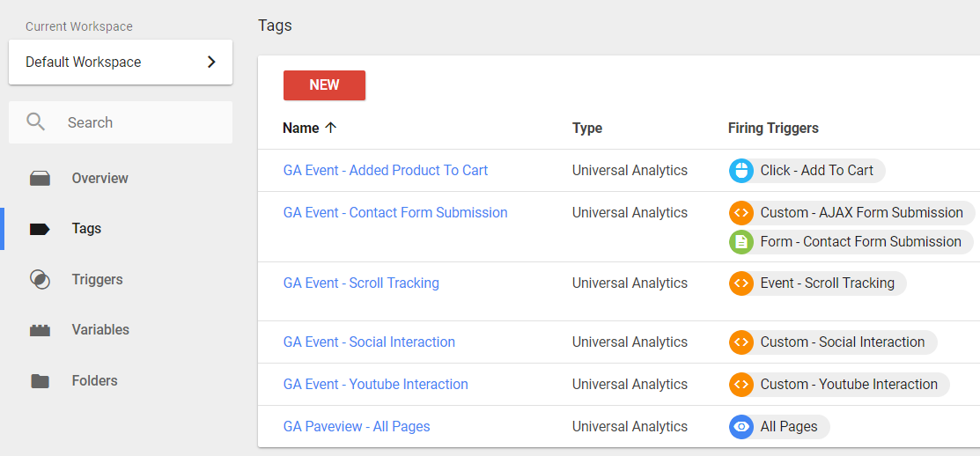The height and width of the screenshot is (456, 980).
Task: Open the Triggers section in sidebar
Action: tap(97, 280)
